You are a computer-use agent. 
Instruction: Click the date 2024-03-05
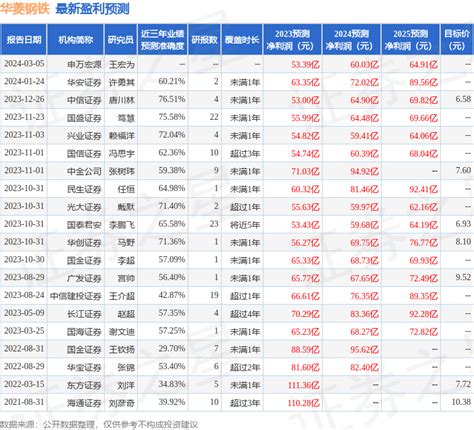point(24,64)
